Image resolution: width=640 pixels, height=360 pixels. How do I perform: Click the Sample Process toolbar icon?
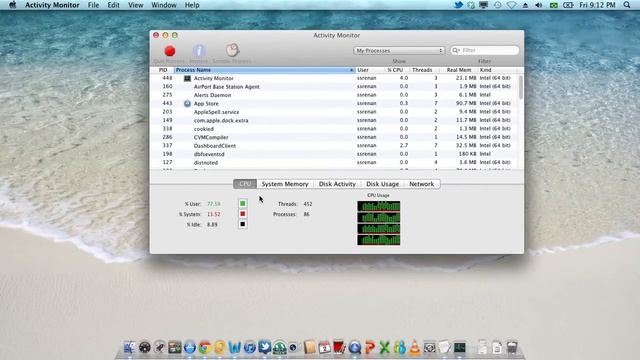coord(232,50)
